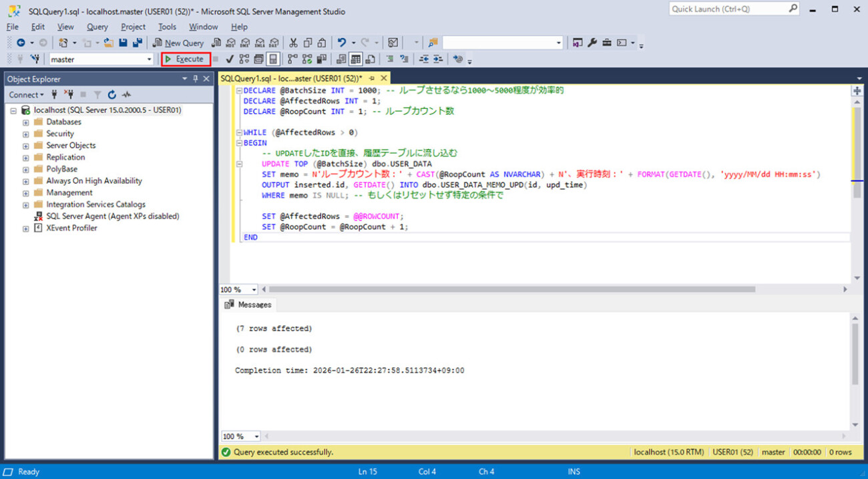The image size is (868, 479).
Task: Click the Cut scissors icon
Action: click(x=294, y=43)
